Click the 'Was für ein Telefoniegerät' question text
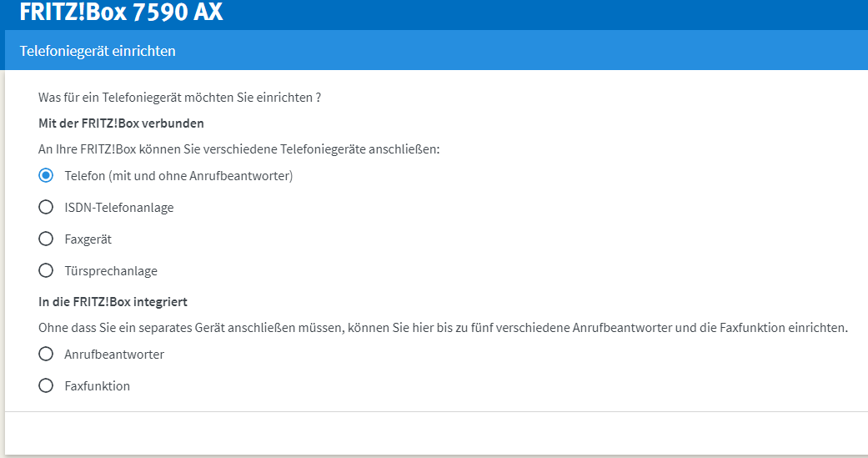Image resolution: width=868 pixels, height=458 pixels. (179, 98)
